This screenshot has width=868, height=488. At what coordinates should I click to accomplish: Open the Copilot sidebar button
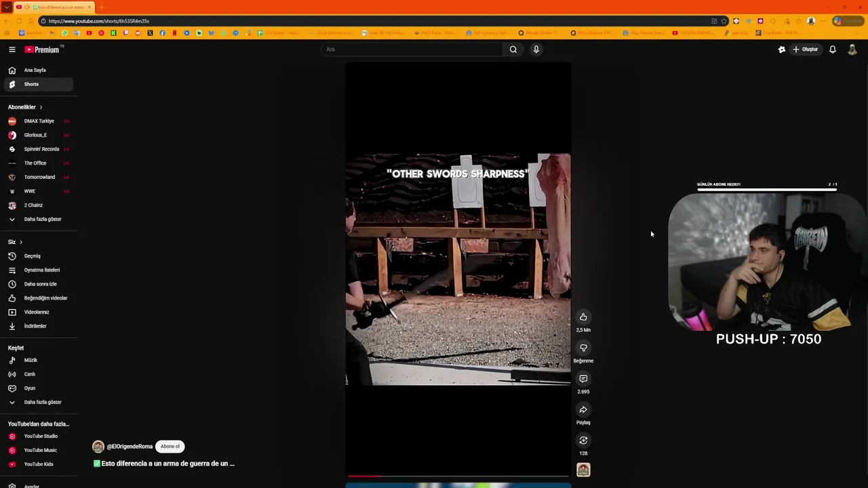848,21
